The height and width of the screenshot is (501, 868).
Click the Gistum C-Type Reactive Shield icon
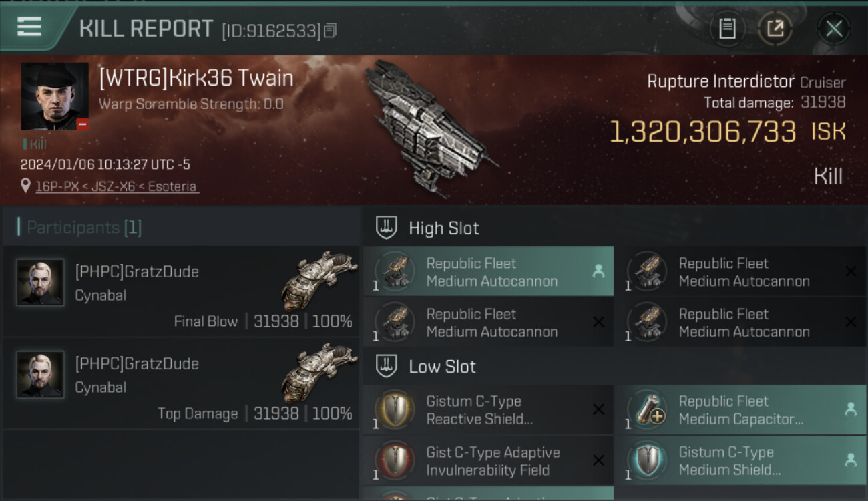click(x=395, y=409)
